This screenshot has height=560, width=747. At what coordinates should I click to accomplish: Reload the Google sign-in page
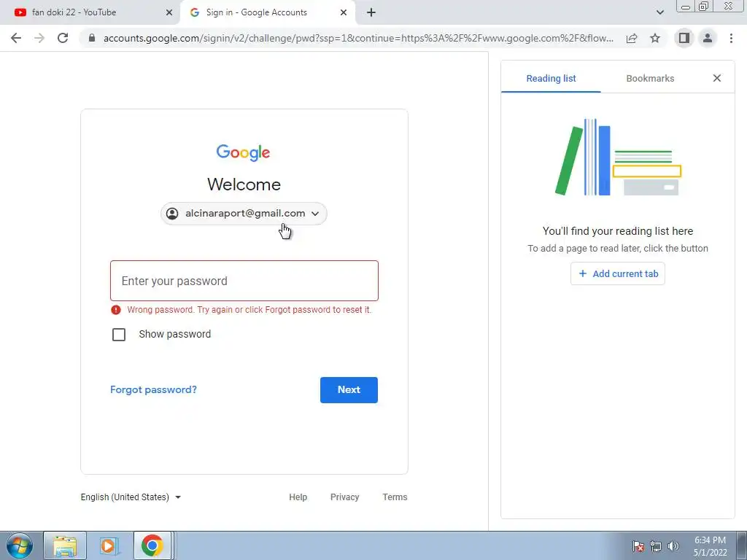pos(63,38)
